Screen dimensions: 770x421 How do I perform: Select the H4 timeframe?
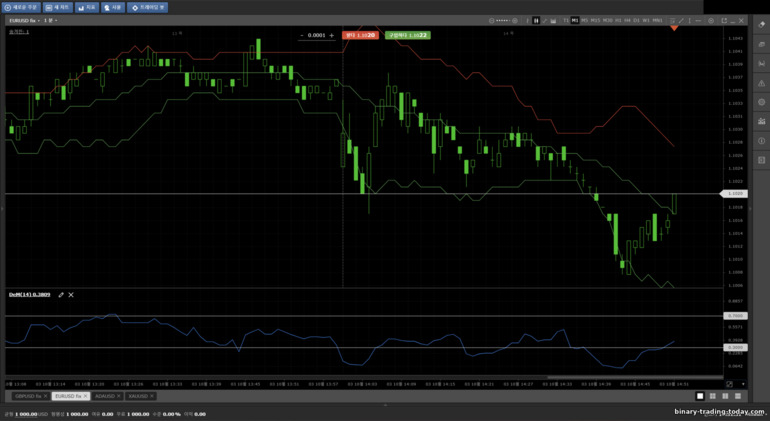click(x=627, y=21)
